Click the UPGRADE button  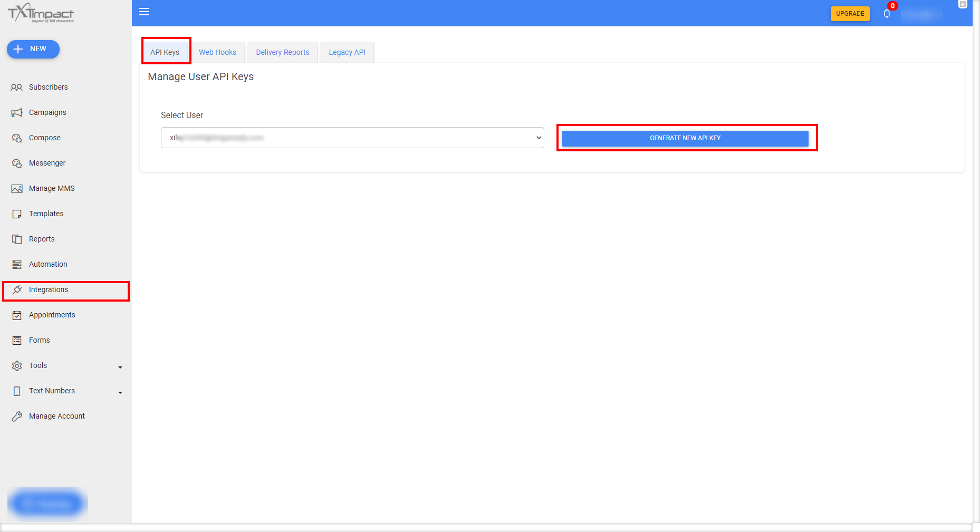[850, 14]
